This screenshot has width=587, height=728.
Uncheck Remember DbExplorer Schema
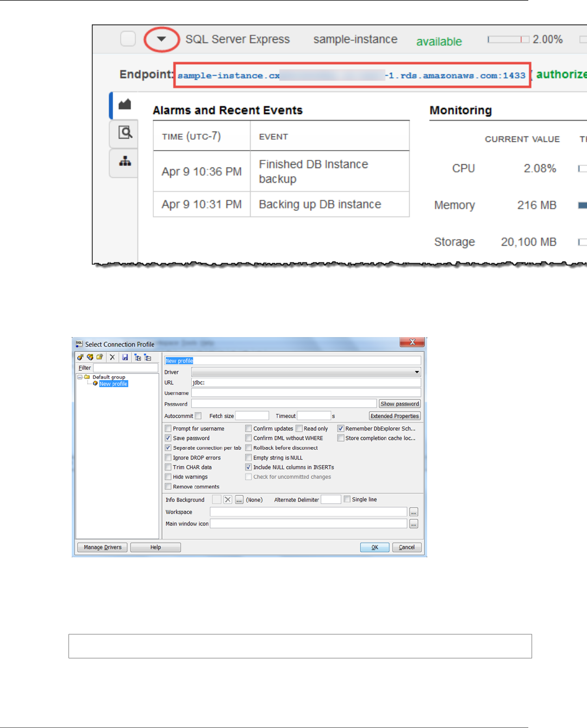click(341, 428)
